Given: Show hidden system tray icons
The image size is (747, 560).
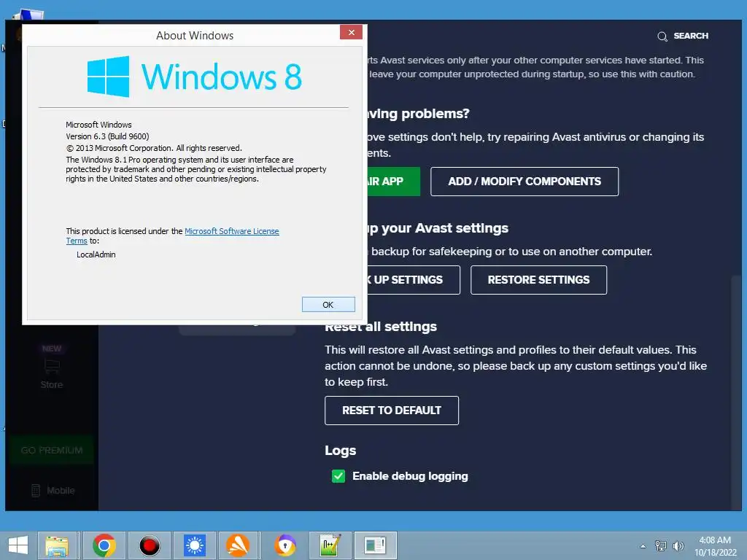Looking at the screenshot, I should pos(643,546).
